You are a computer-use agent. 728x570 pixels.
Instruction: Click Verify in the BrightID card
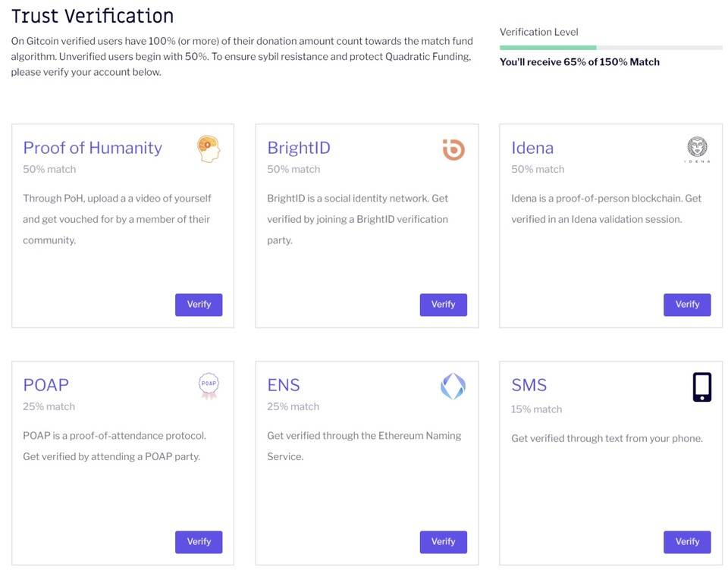coord(444,305)
